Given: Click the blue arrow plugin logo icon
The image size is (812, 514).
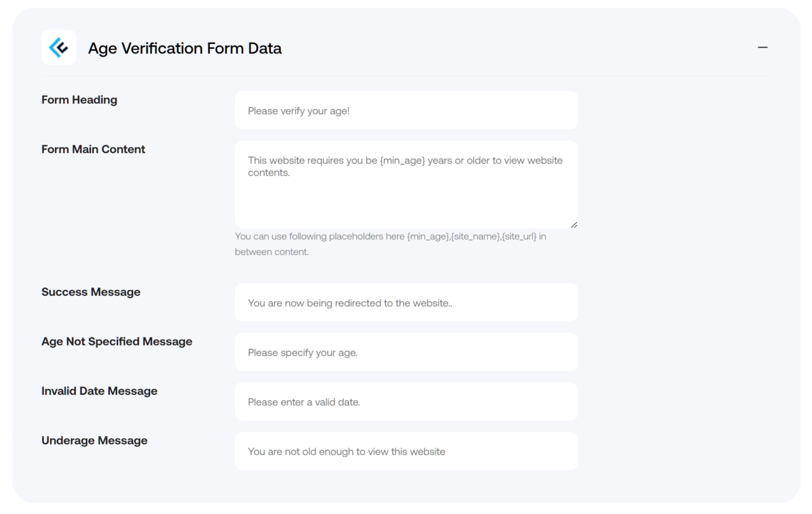Looking at the screenshot, I should (x=59, y=48).
